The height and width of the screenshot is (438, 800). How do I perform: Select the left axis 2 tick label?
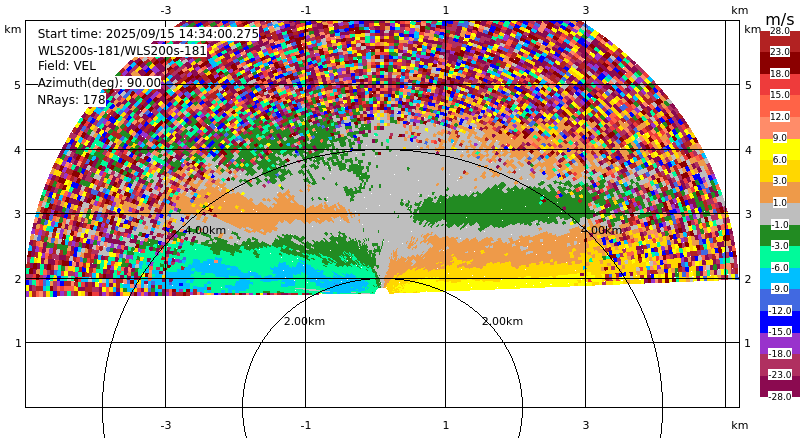point(18,279)
